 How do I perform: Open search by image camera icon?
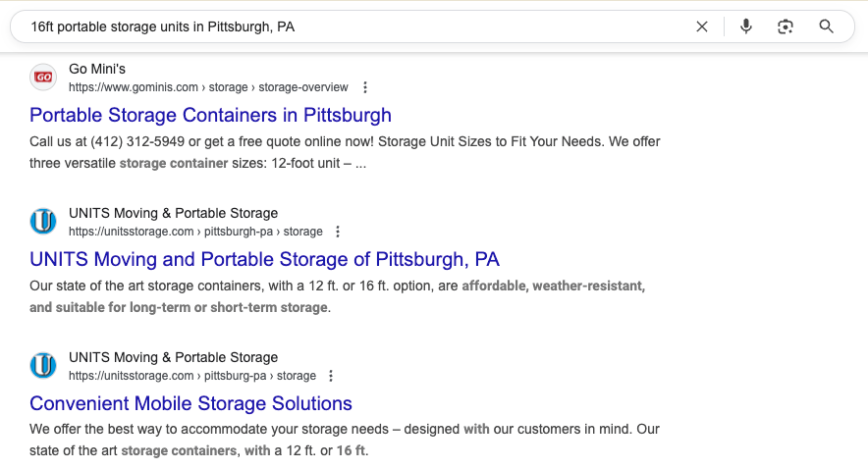[x=786, y=26]
